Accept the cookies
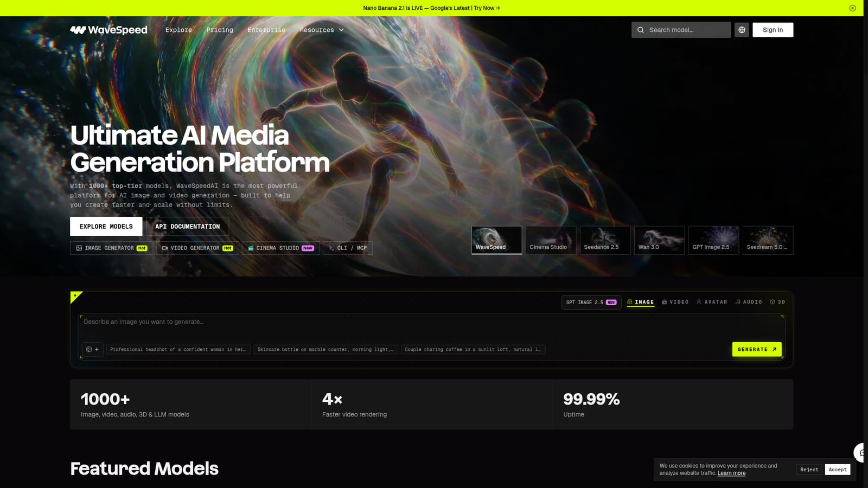This screenshot has width=868, height=488. click(838, 470)
